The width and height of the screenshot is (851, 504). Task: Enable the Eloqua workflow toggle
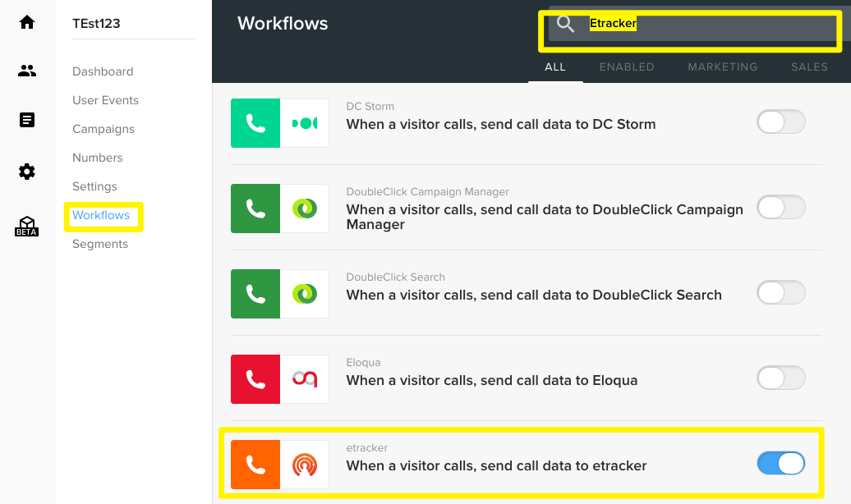tap(781, 378)
